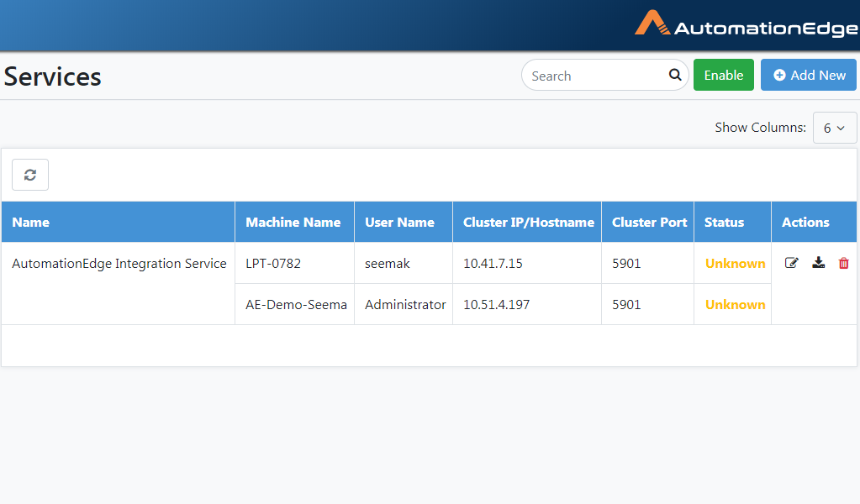Click the search magnifier icon
The width and height of the screenshot is (860, 504).
(x=674, y=75)
